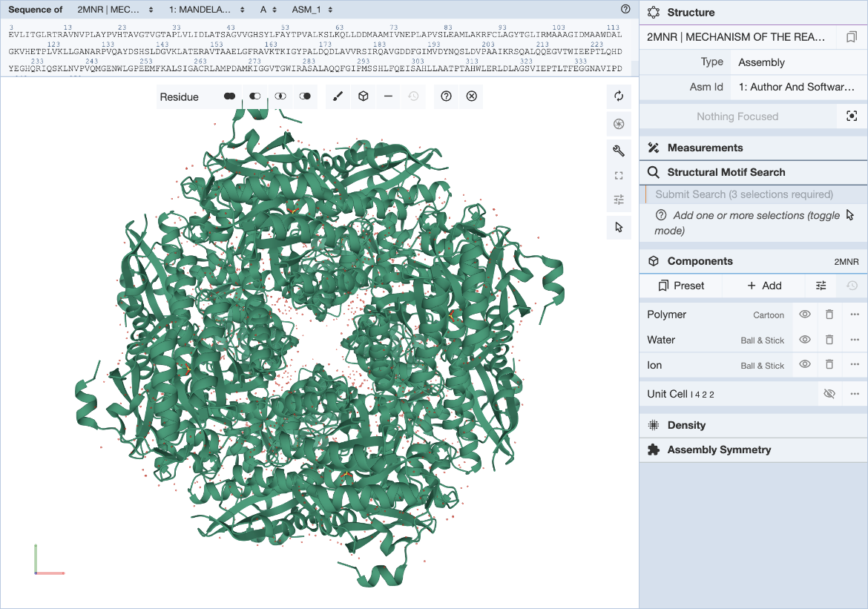Open the Measurements section header
The width and height of the screenshot is (868, 609).
[705, 148]
